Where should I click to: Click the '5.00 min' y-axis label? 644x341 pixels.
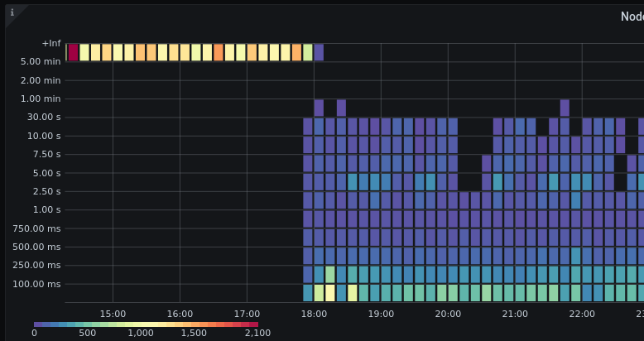point(41,61)
